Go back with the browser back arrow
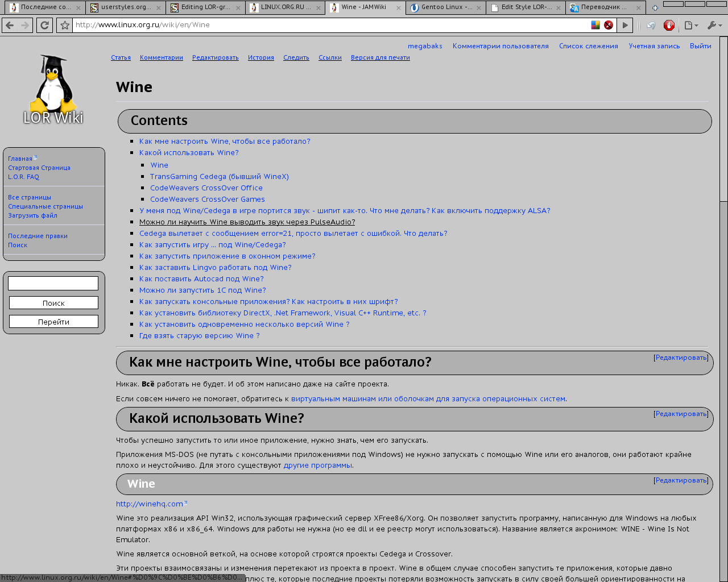The height and width of the screenshot is (582, 728). [x=10, y=25]
